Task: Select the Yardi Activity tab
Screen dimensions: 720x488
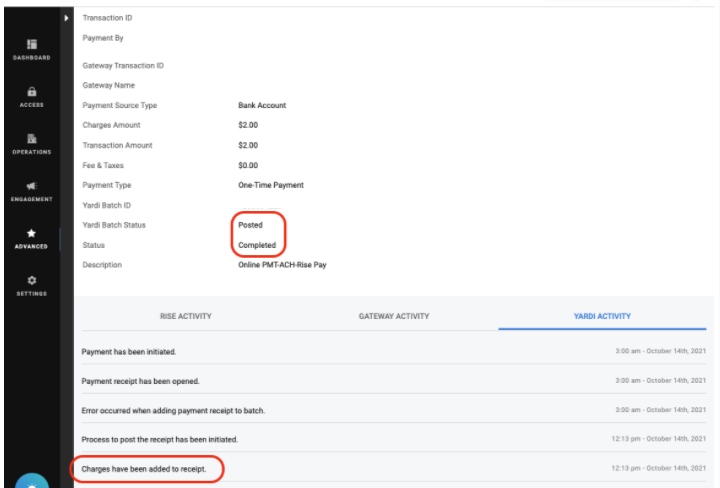Action: 602,316
